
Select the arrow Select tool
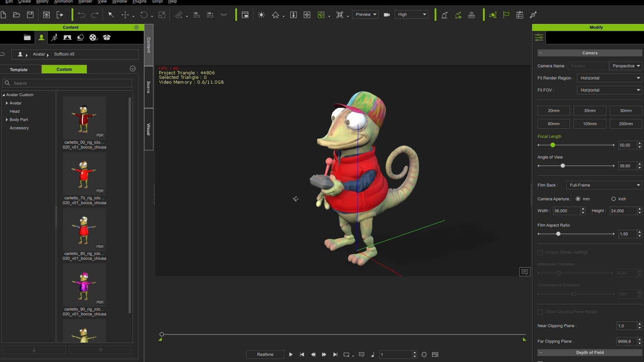point(111,15)
